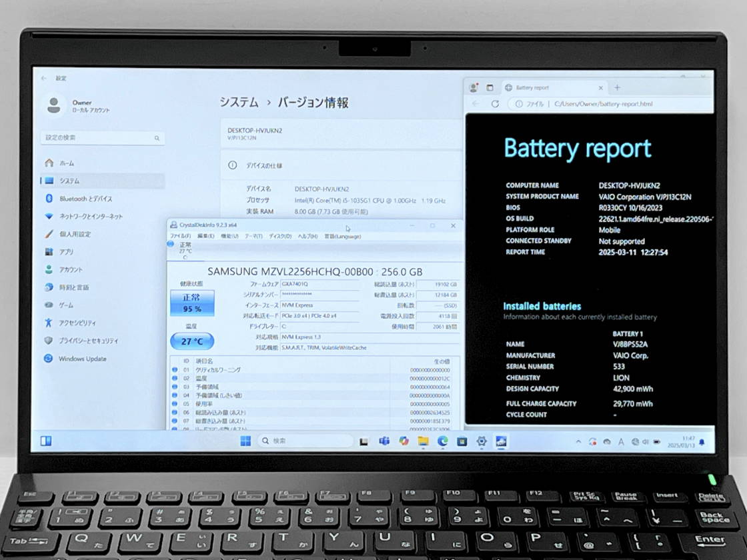Close the Battery report tab
Screen dimensions: 747x560
601,87
